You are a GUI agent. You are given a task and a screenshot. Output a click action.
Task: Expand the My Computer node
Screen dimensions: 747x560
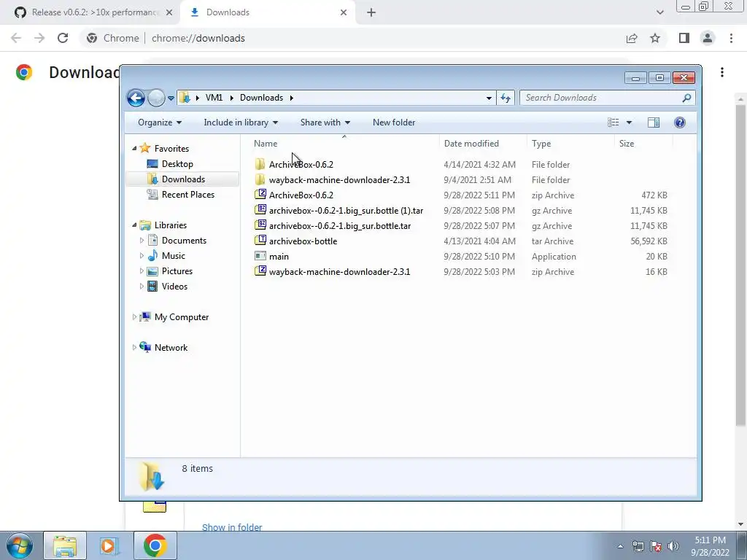tap(134, 317)
